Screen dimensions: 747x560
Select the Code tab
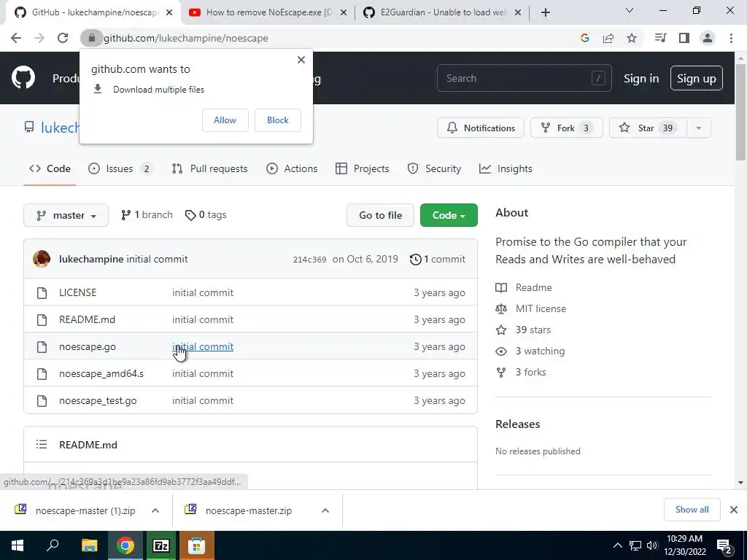pyautogui.click(x=50, y=168)
